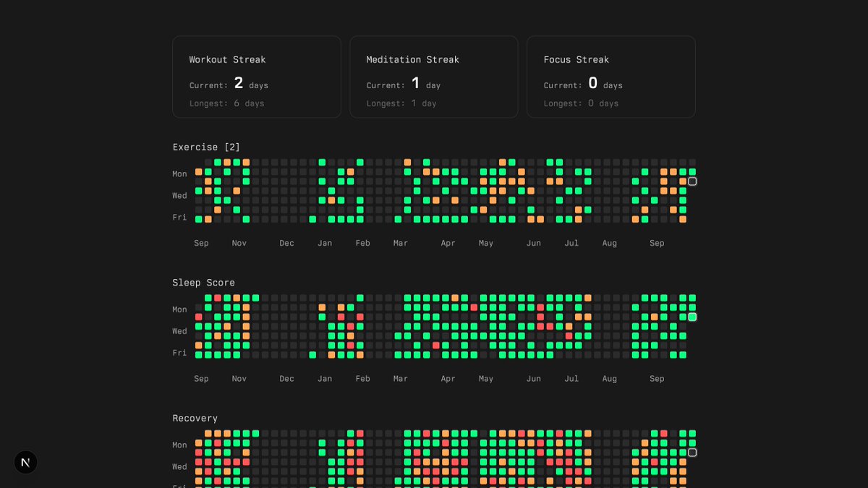The height and width of the screenshot is (488, 868).
Task: Click the 'Exercise [2]' heading
Action: (206, 147)
